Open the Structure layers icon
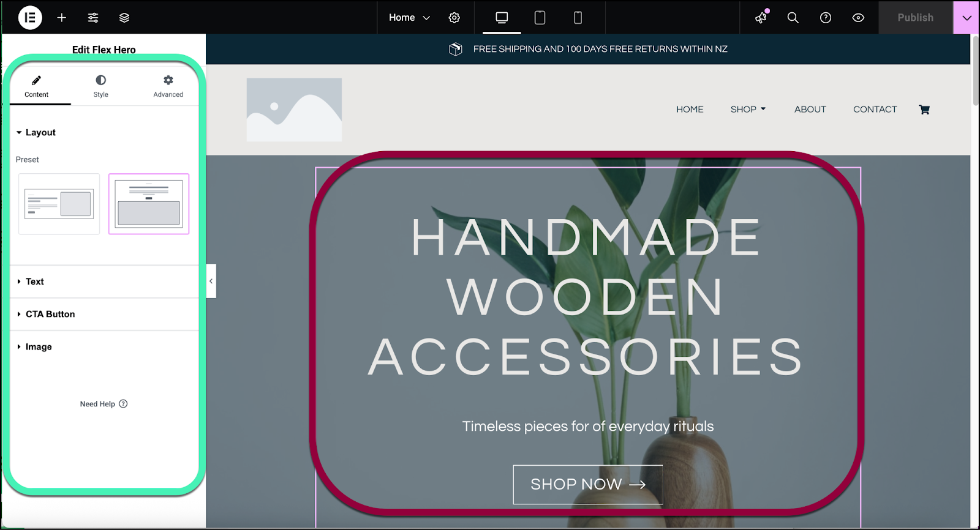980x530 pixels. click(x=124, y=18)
